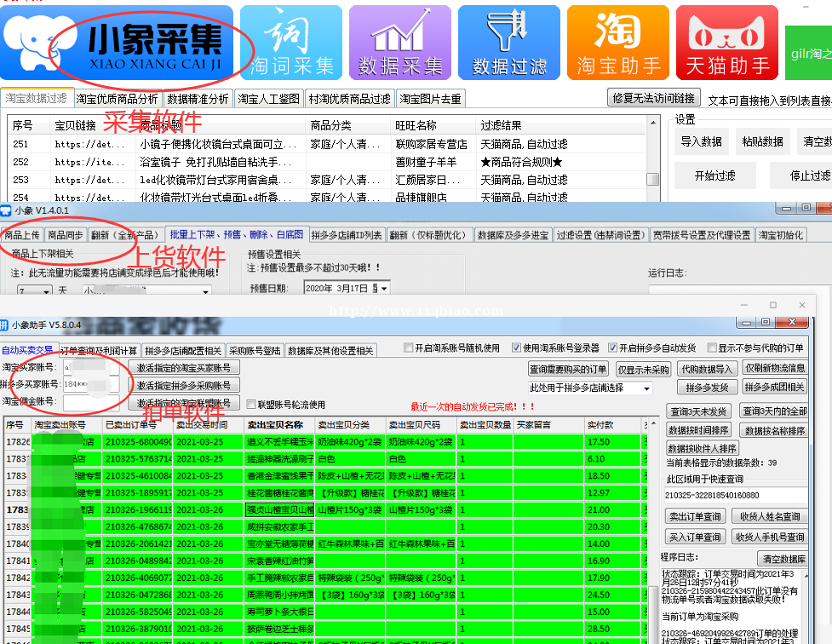Open the days number dropdown showing 7
Viewport: 832px width, 644px height.
coord(46,291)
